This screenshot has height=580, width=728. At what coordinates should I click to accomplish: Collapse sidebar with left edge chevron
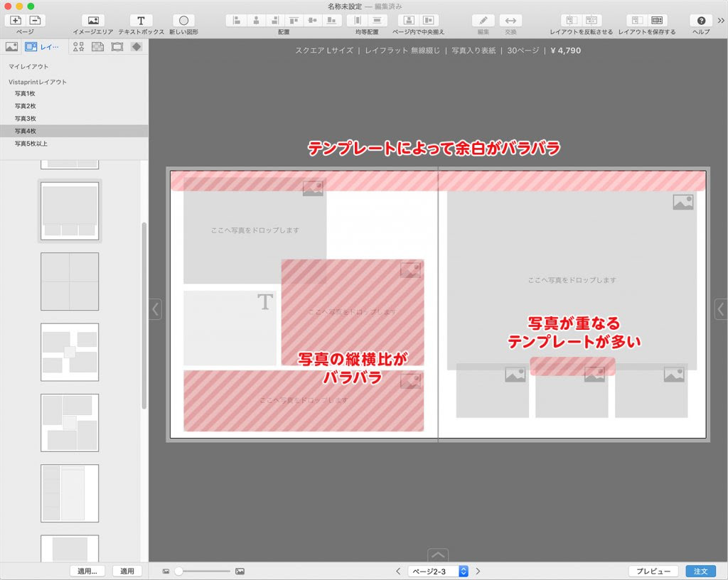[x=156, y=309]
